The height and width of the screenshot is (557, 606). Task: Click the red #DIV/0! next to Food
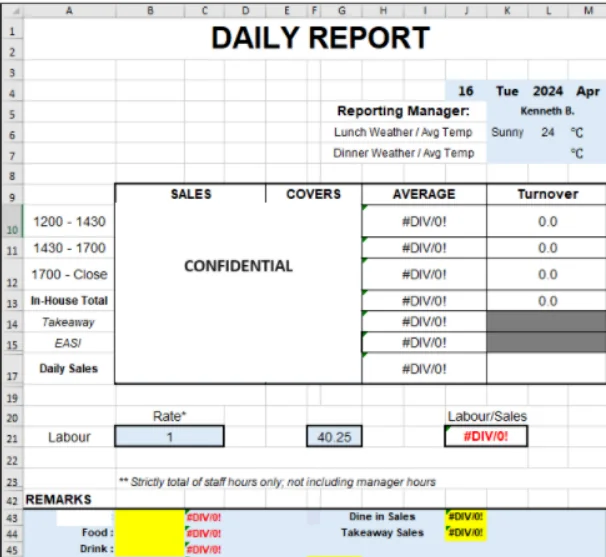(204, 533)
